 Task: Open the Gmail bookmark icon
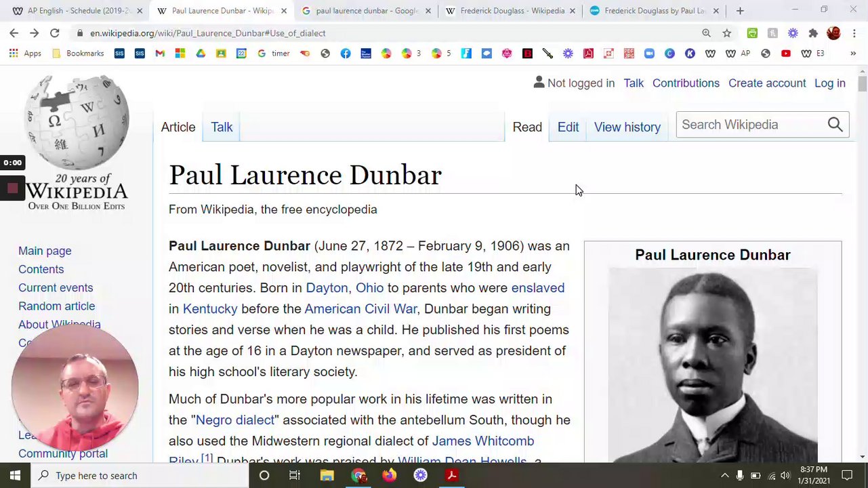coord(160,54)
